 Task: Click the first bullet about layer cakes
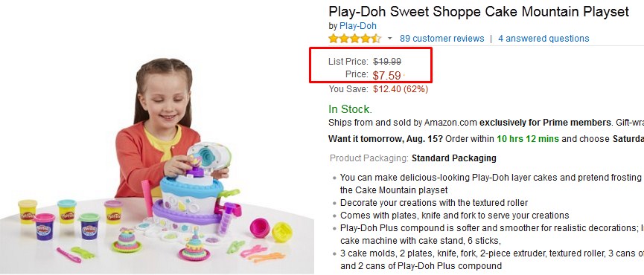[491, 184]
